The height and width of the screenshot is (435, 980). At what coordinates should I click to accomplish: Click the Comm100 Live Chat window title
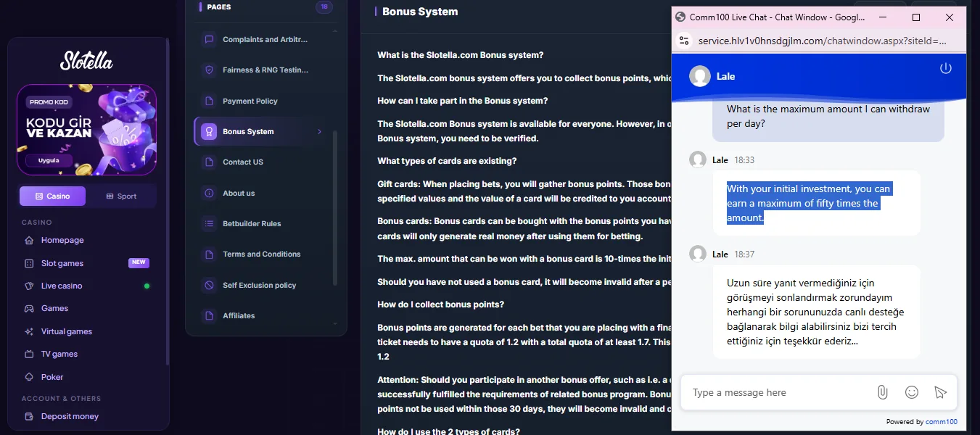click(777, 17)
